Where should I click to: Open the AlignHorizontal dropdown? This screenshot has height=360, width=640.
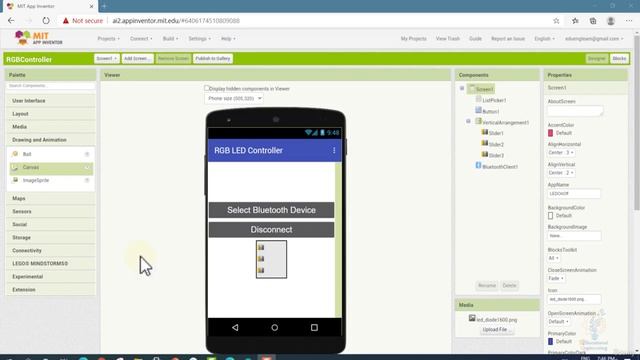(x=561, y=152)
